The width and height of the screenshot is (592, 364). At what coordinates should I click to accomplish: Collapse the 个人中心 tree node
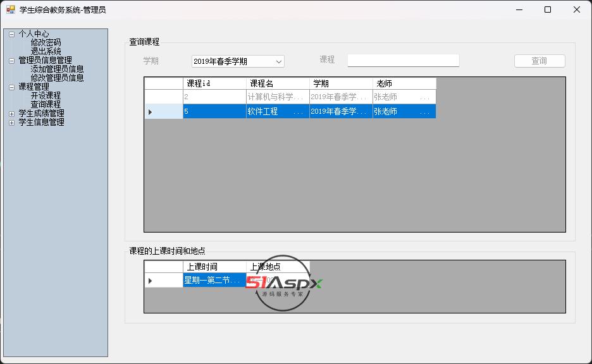point(12,34)
